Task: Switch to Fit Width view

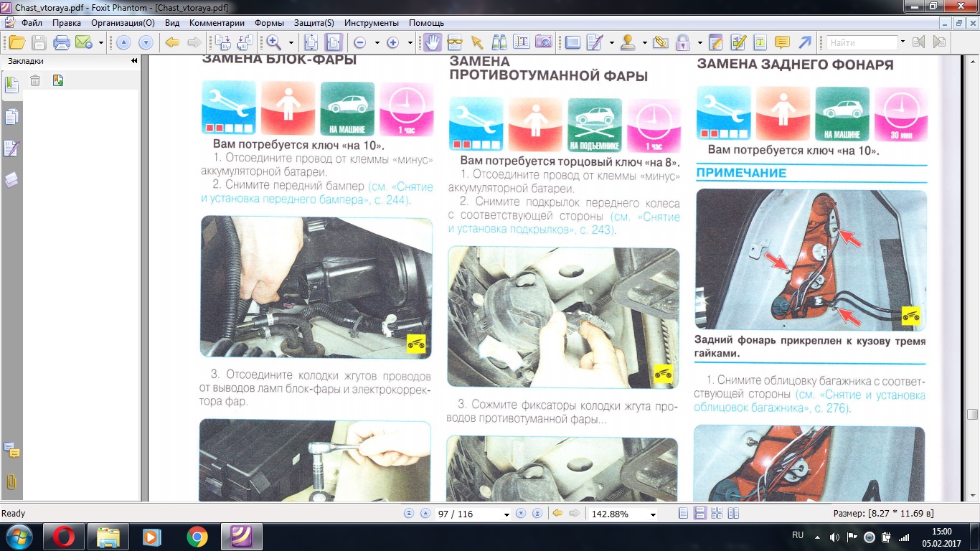Action: 333,42
